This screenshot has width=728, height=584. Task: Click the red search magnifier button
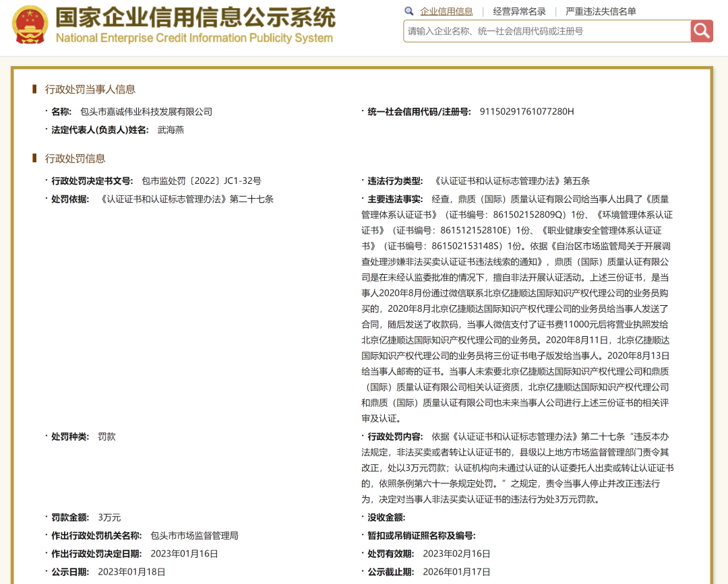(x=702, y=31)
